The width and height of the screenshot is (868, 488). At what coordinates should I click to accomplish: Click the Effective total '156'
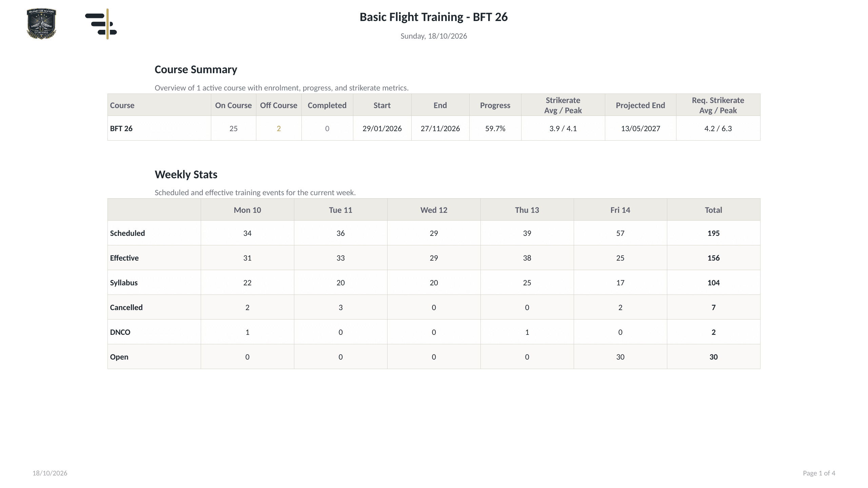point(714,258)
